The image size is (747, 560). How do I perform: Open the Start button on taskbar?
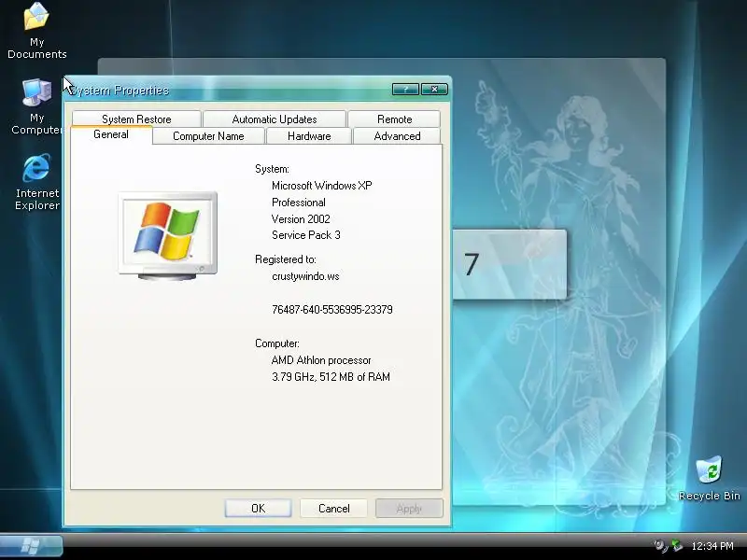(31, 546)
